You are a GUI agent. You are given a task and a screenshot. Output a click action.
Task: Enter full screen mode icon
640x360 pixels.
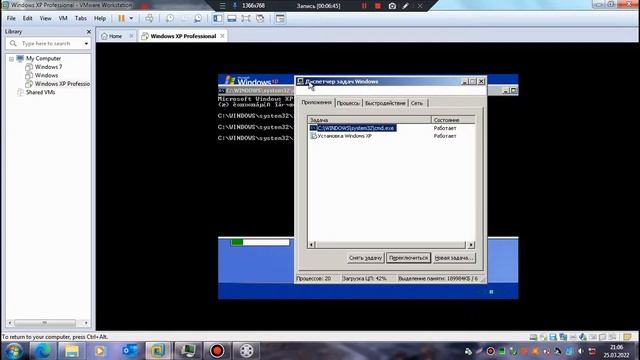(246, 18)
